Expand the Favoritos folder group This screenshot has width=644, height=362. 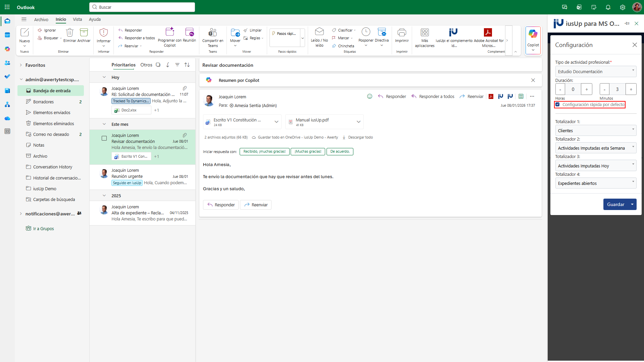[21, 65]
